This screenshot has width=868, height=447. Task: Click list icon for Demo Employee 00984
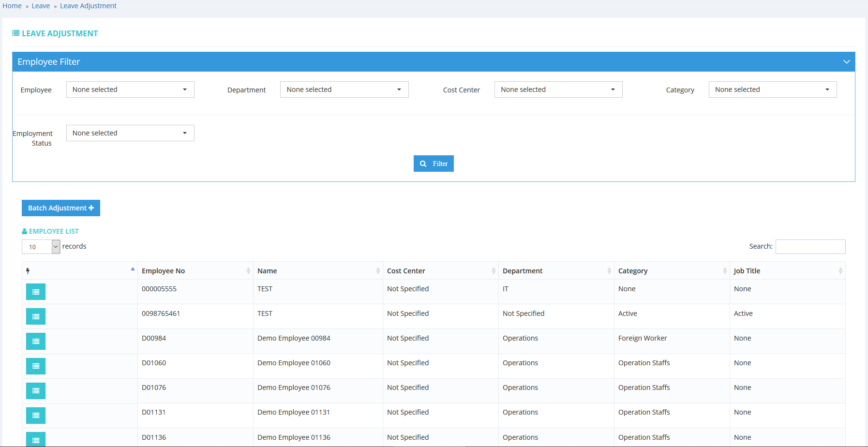point(36,341)
